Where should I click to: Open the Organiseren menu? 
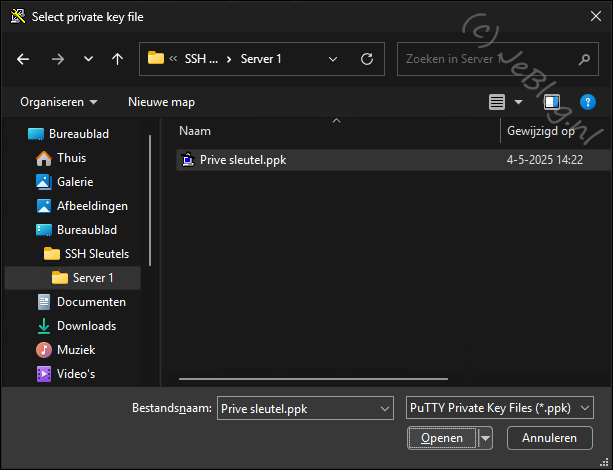pos(59,102)
